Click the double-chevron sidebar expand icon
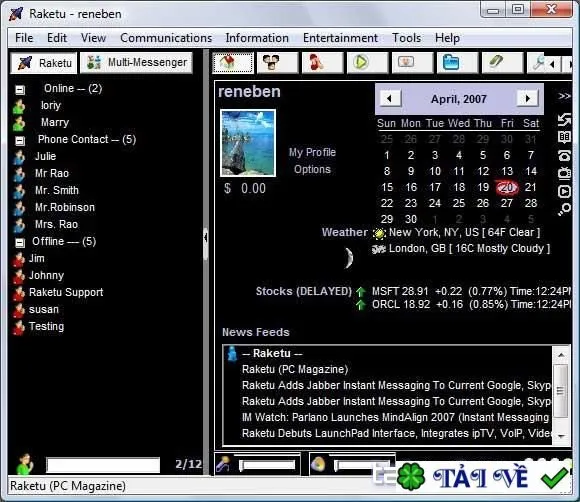This screenshot has height=502, width=580. pos(564,96)
